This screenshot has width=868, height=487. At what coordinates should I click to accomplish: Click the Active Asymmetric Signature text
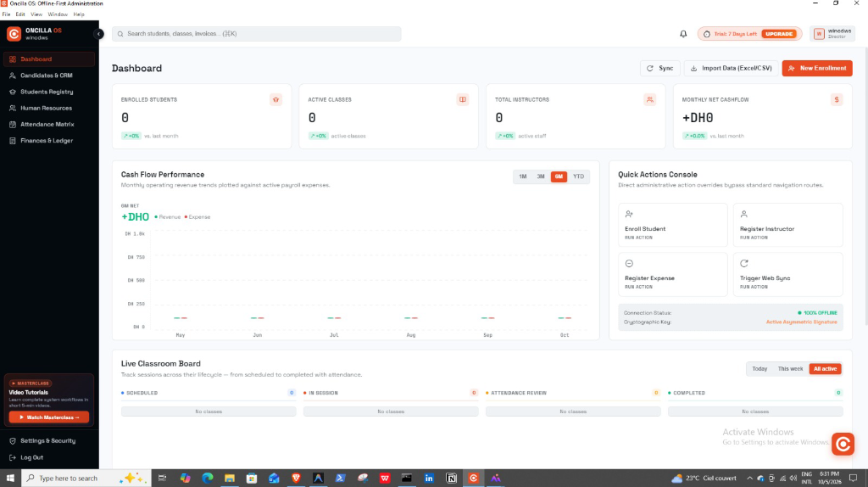[801, 322]
